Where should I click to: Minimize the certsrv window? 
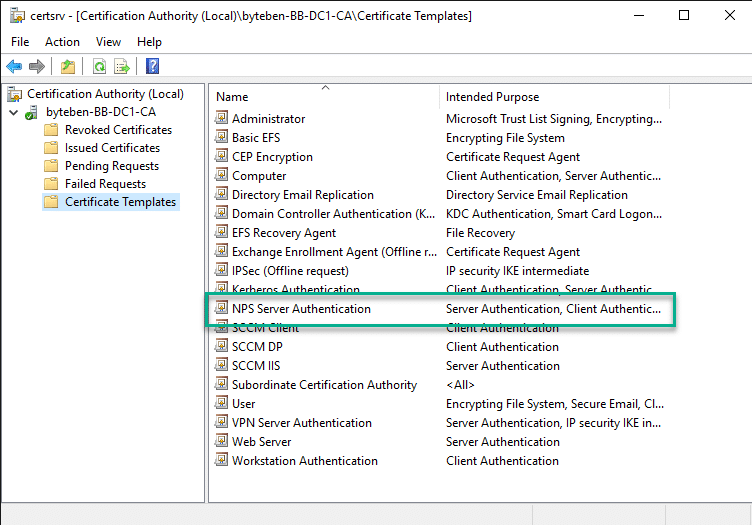(x=639, y=15)
